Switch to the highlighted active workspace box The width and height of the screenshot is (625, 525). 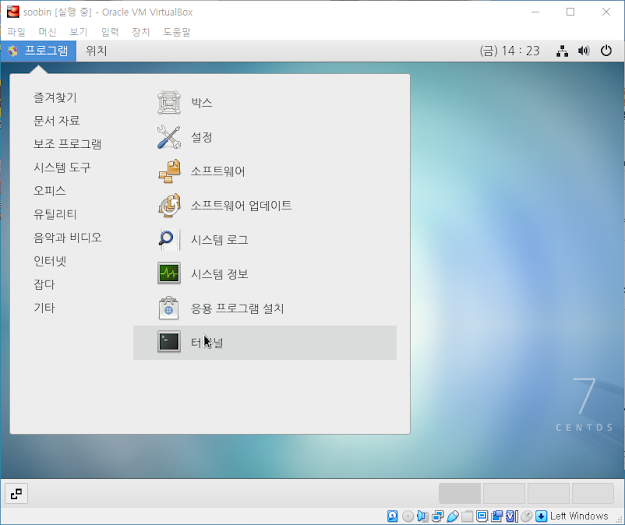click(x=460, y=494)
